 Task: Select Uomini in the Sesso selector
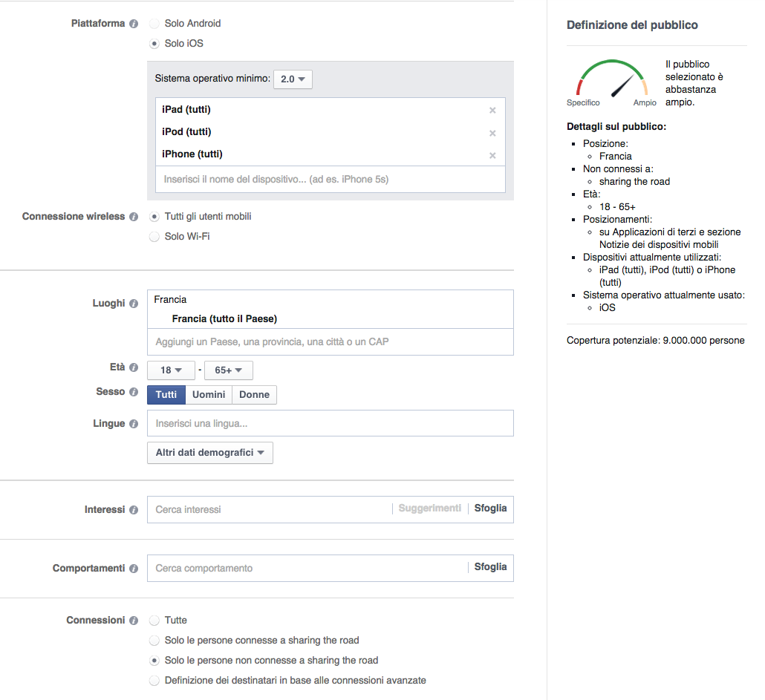click(x=208, y=395)
